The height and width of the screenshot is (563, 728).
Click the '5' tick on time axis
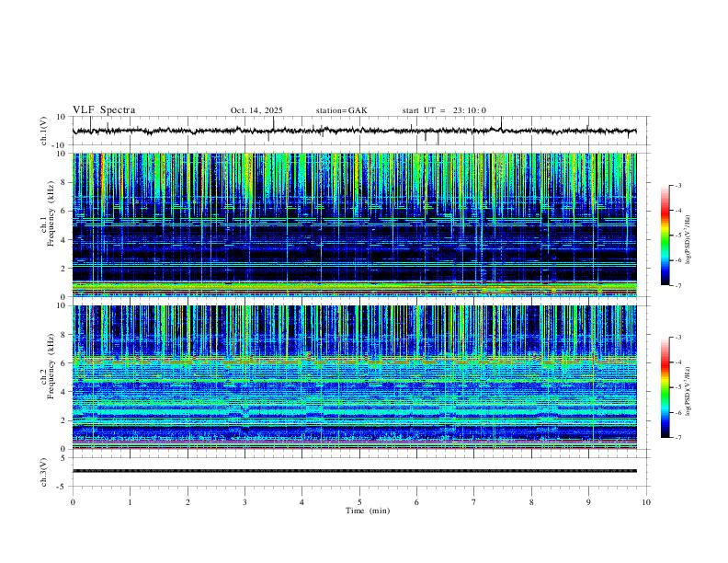(359, 502)
